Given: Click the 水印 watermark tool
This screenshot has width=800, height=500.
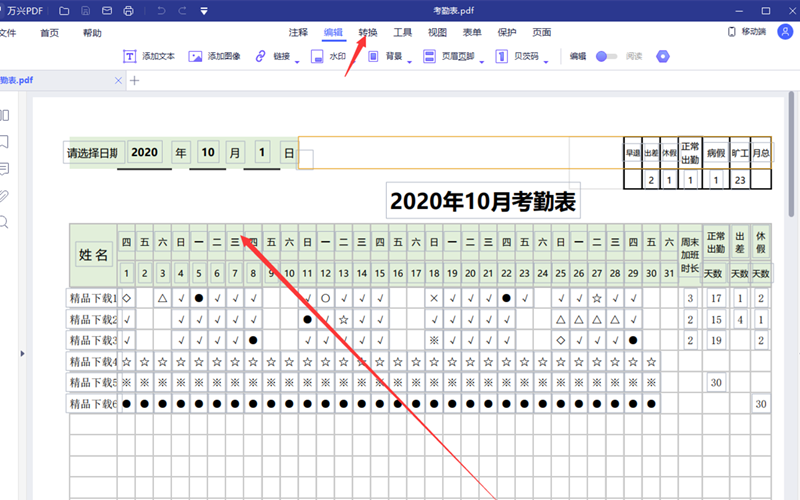Looking at the screenshot, I should point(328,56).
